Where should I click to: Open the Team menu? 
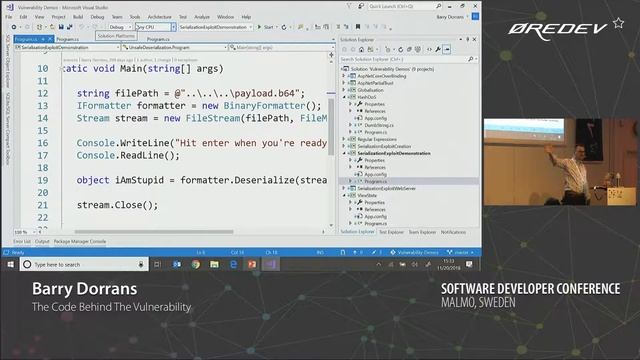tap(117, 17)
